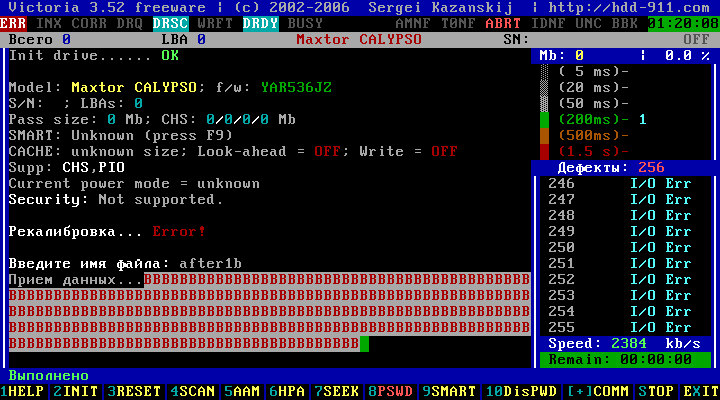
Task: Click STOP in the bottom bar
Action: 656,391
